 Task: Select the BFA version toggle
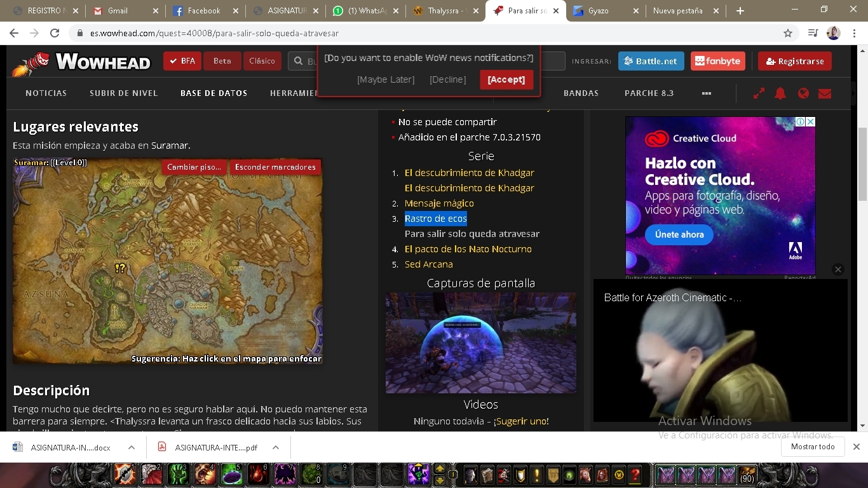point(182,61)
